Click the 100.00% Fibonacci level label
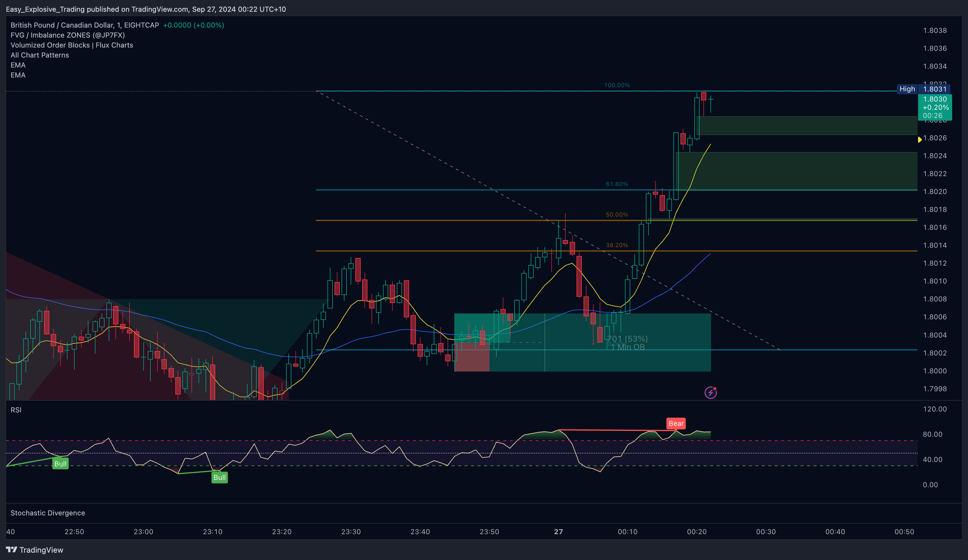Viewport: 968px width, 560px height. click(x=617, y=85)
